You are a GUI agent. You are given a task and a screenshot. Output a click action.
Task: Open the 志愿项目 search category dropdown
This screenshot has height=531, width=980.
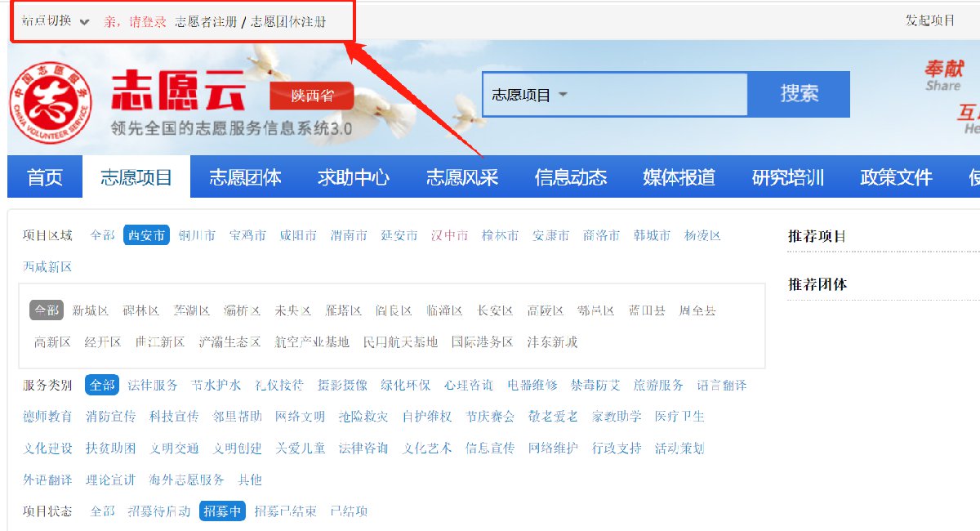click(529, 95)
